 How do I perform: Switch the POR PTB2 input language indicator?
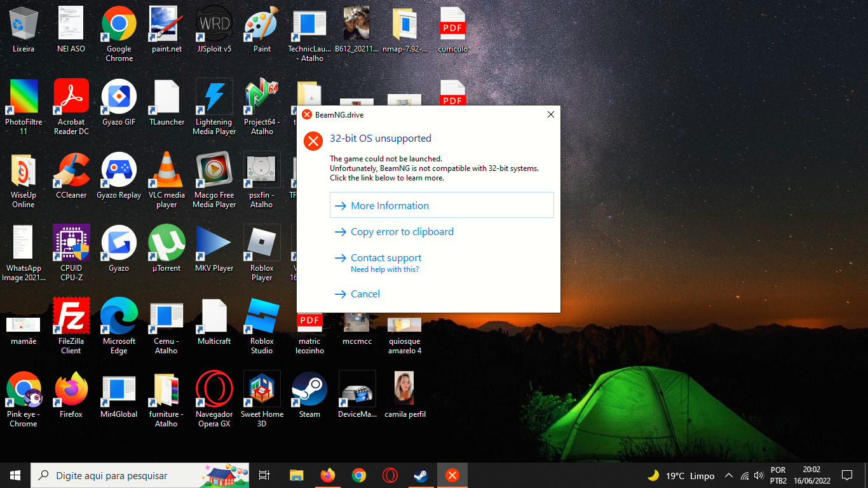click(x=778, y=475)
